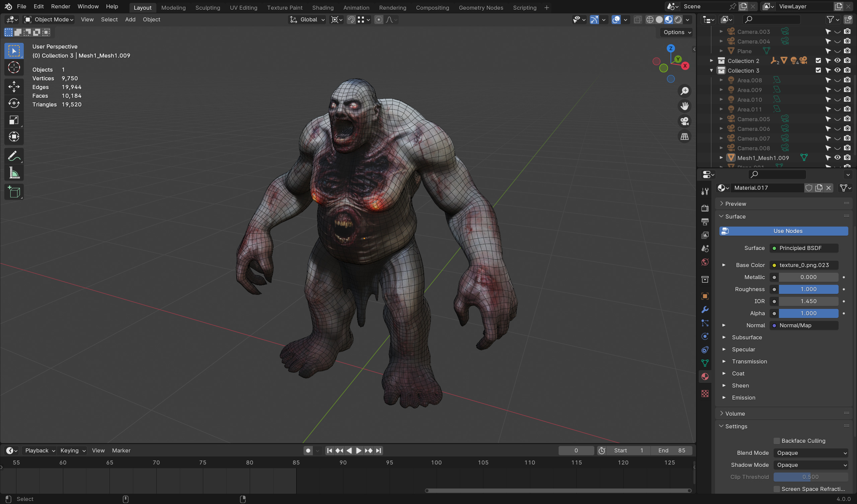Screen dimensions: 857x504
Task: Open Shadow Mode dropdown
Action: (810, 465)
